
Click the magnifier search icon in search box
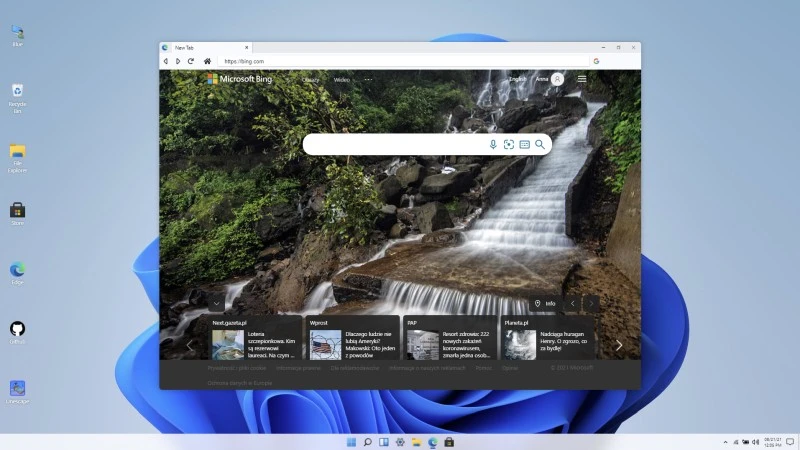pyautogui.click(x=540, y=144)
